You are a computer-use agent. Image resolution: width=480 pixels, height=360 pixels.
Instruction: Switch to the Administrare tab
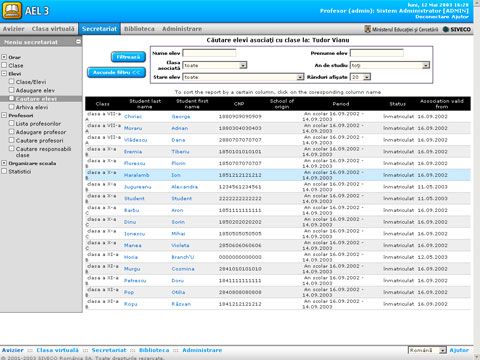click(x=182, y=29)
